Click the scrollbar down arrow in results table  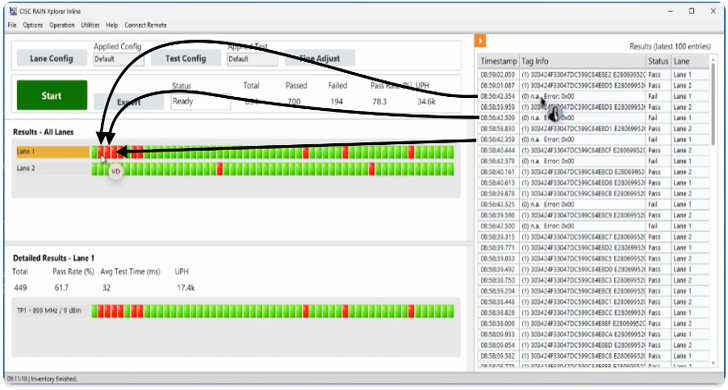(714, 363)
